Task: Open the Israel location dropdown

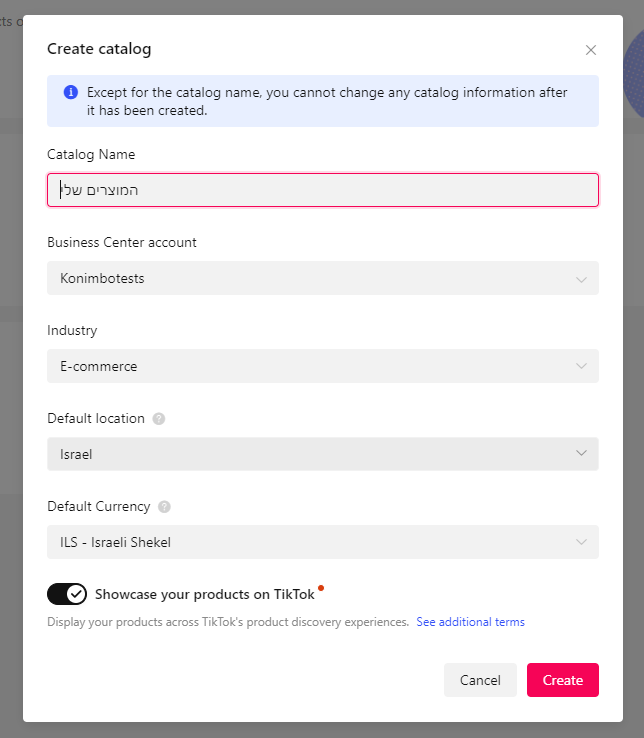Action: [323, 454]
